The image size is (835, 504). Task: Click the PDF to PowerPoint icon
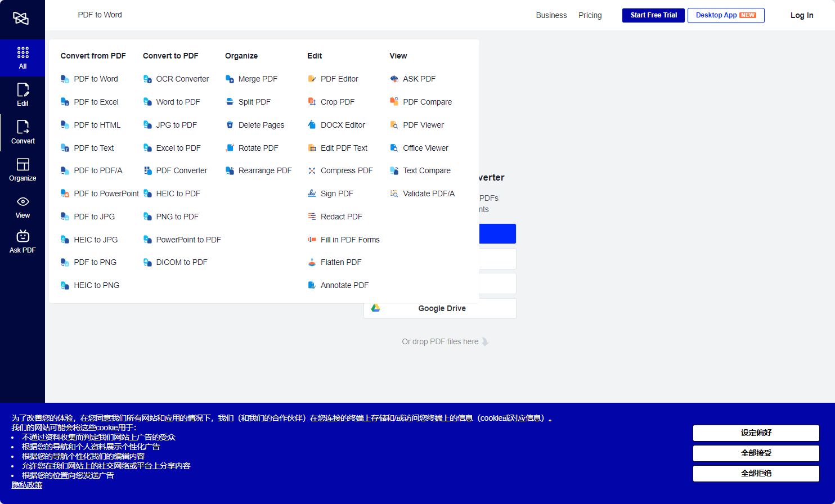tap(65, 193)
